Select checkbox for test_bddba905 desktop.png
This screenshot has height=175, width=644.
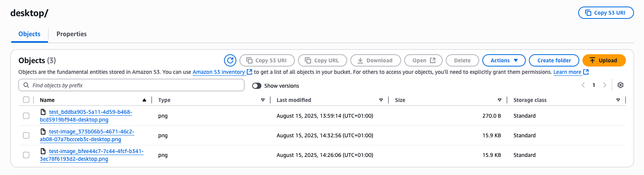coord(26,116)
